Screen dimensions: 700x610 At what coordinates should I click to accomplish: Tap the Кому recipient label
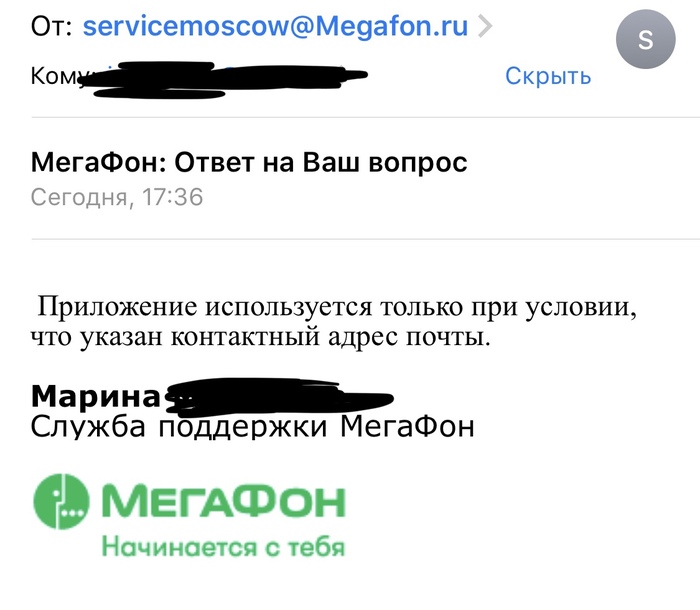[x=58, y=76]
